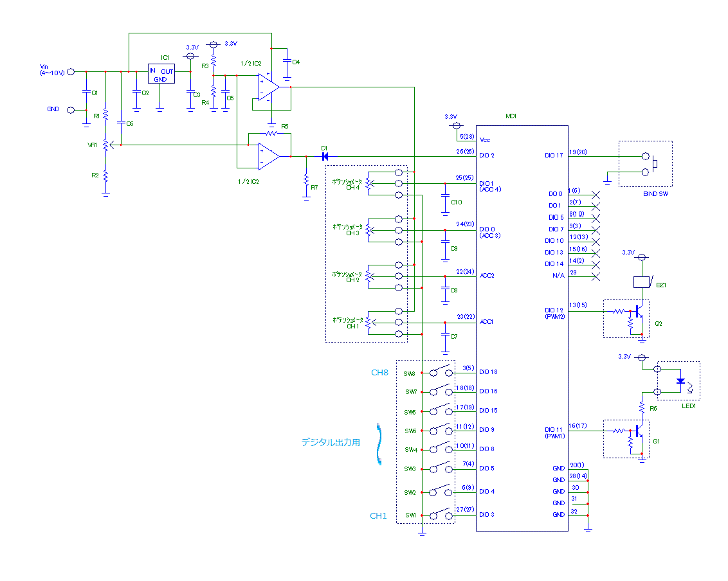Select the D1 diode symbol

[x=325, y=156]
